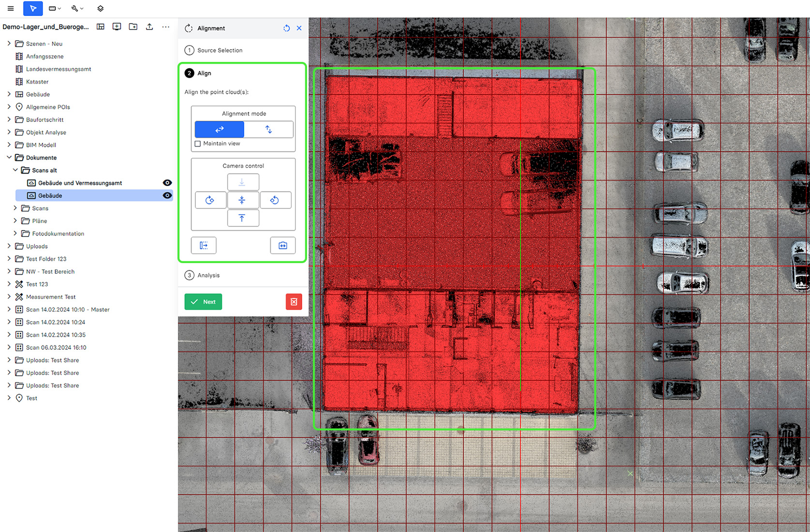Rotate camera counter-clockwise in Camera control

point(275,200)
